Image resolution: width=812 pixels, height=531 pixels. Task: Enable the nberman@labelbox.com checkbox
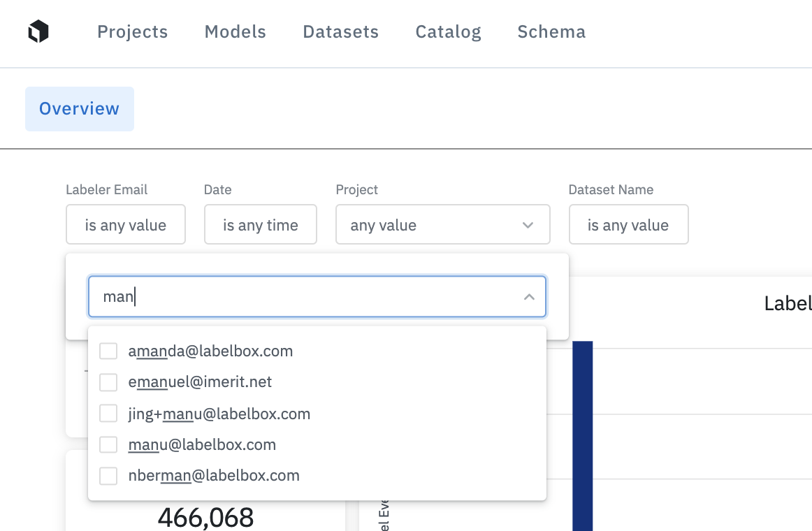[x=108, y=476]
